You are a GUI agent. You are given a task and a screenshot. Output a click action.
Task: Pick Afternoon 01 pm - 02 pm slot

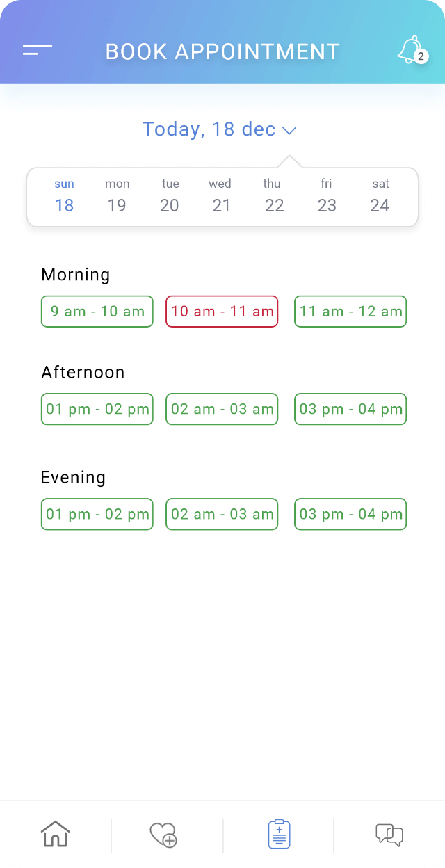pyautogui.click(x=97, y=409)
